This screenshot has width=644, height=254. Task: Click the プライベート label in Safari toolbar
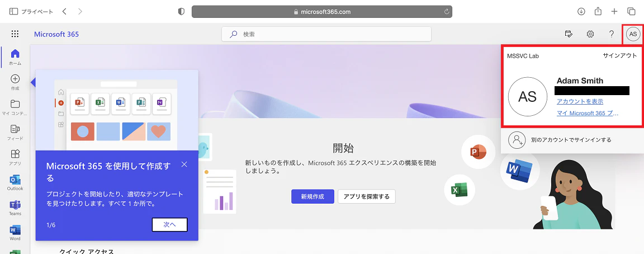[x=37, y=12]
